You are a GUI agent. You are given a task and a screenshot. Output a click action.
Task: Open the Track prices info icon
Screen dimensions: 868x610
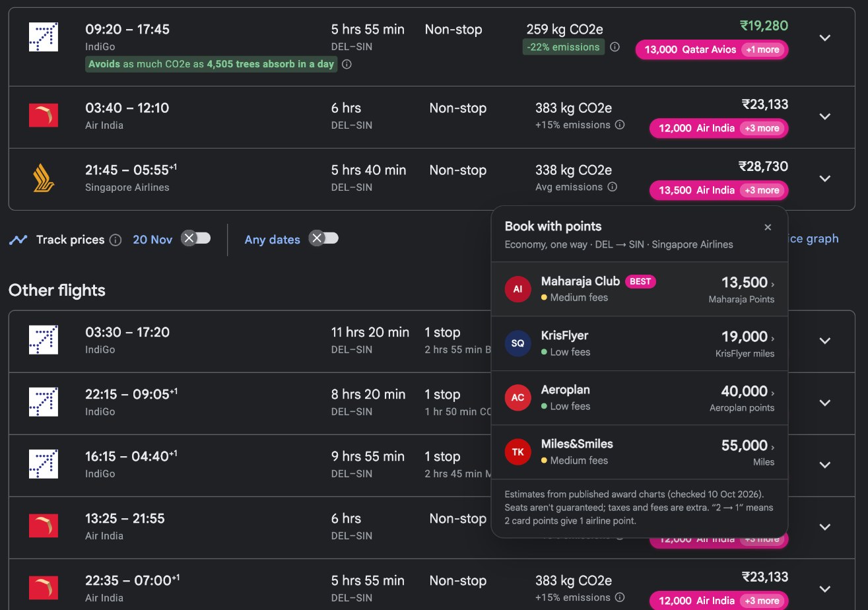116,240
